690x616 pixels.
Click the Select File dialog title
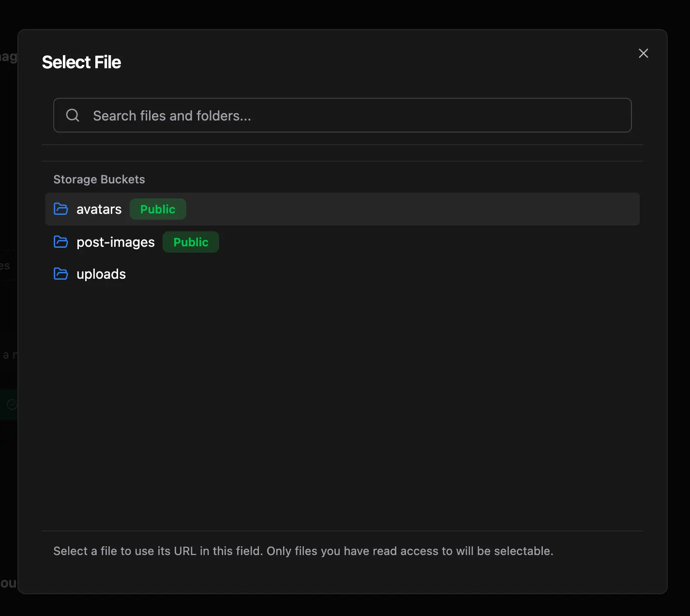pyautogui.click(x=81, y=62)
